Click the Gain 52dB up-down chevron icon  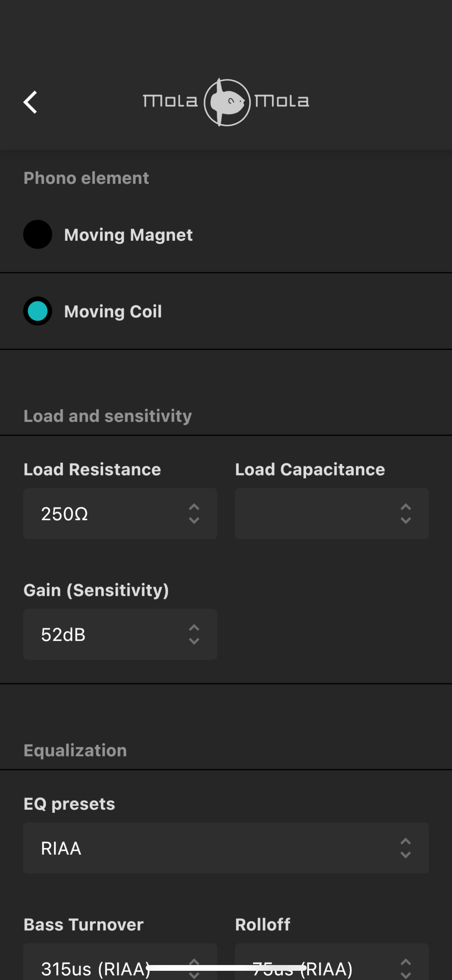coord(194,635)
